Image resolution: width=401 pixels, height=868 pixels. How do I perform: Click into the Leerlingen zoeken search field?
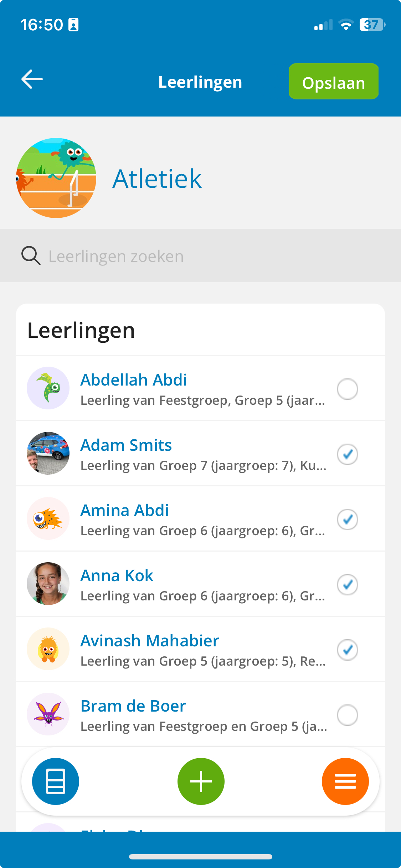200,255
